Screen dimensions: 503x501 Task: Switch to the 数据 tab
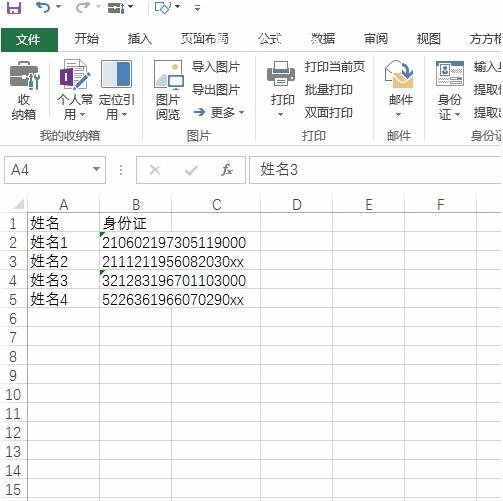tap(323, 39)
